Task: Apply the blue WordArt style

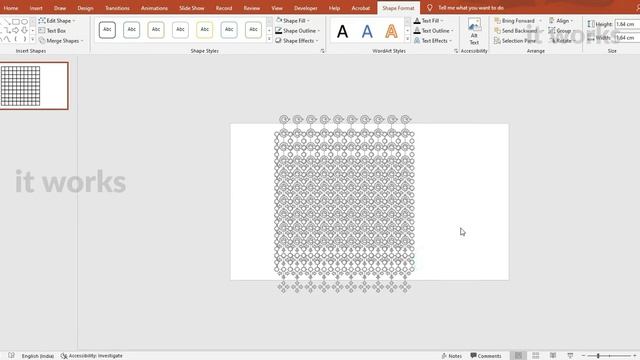Action: 367,31
